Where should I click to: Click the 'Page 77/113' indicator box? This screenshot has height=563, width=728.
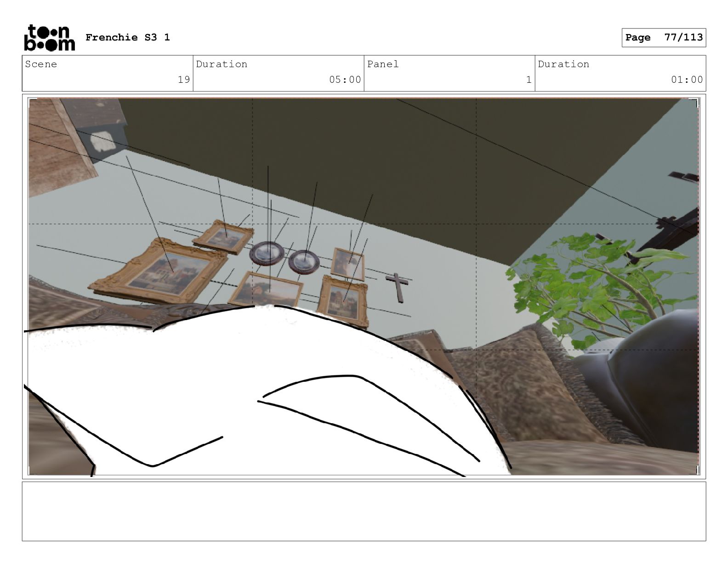(x=664, y=37)
